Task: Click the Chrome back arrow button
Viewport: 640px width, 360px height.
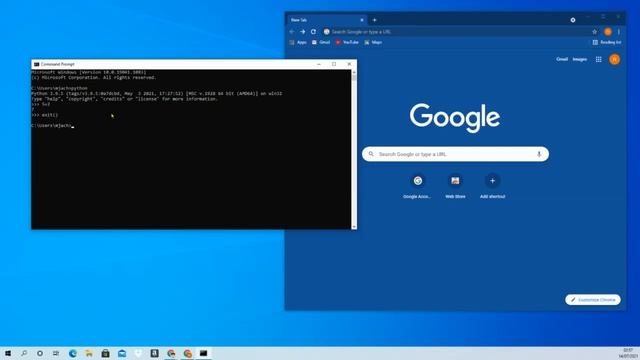Action: 291,31
